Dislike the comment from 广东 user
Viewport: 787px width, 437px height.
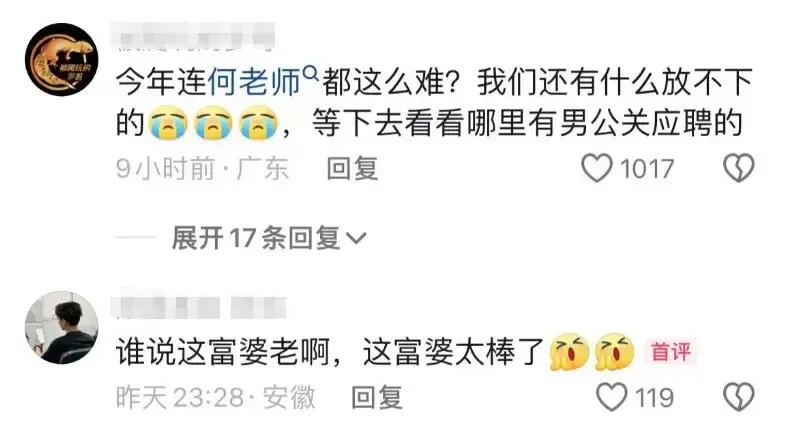[738, 168]
